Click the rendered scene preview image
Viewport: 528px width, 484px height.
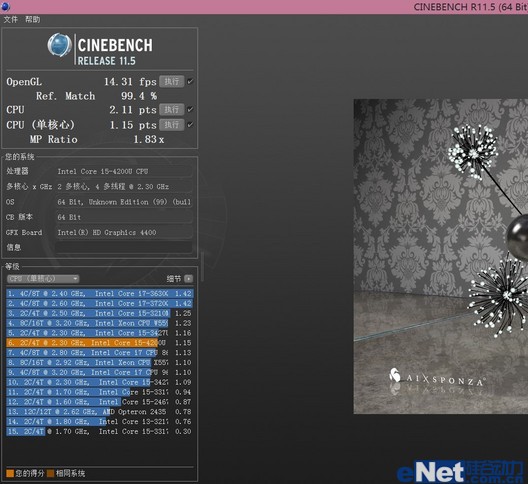[x=441, y=256]
